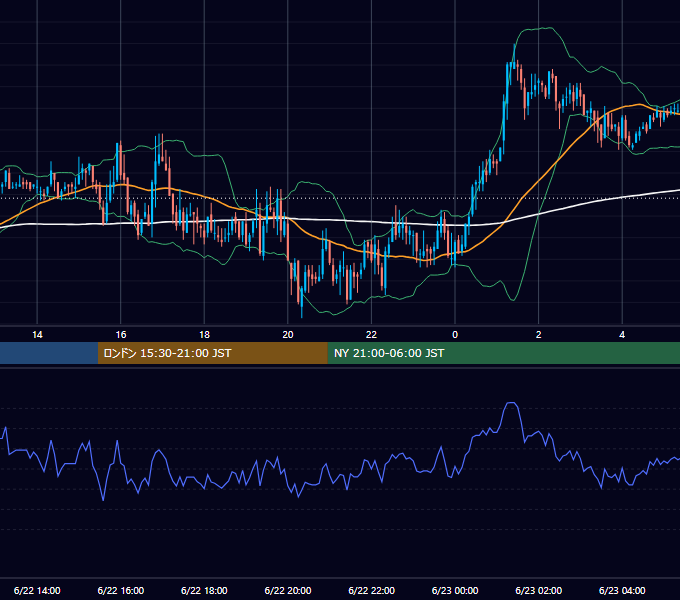The height and width of the screenshot is (600, 680).
Task: Select the NY 21:00-06:00 JST session bar
Action: pyautogui.click(x=503, y=353)
